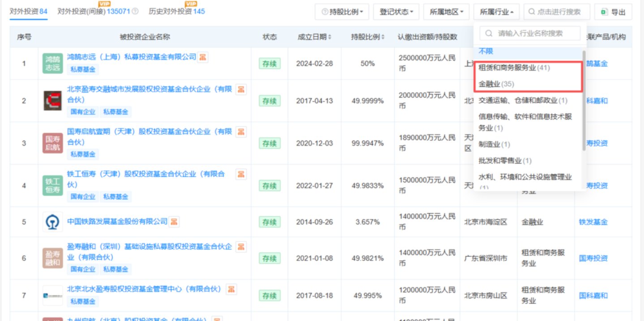Viewport: 644px width, 321px height.
Task: Switch to the 历史对外投资 145 tab
Action: [x=177, y=11]
